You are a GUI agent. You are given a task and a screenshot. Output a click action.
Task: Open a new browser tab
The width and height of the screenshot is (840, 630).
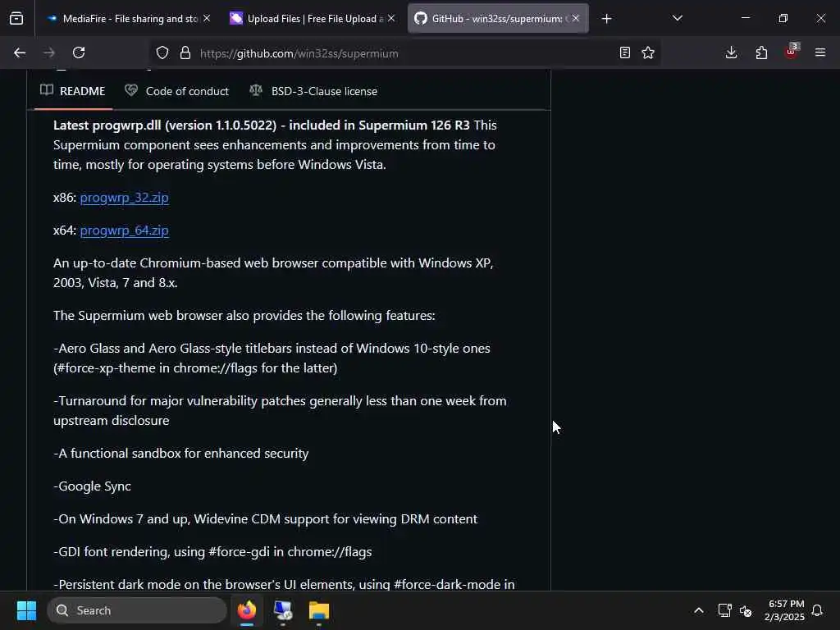[x=606, y=19]
